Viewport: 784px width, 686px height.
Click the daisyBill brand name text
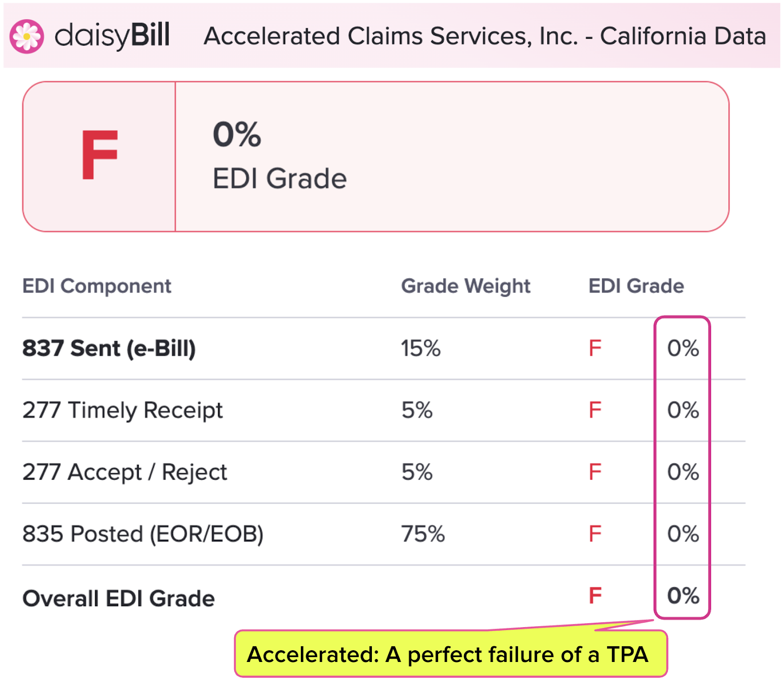pos(112,36)
